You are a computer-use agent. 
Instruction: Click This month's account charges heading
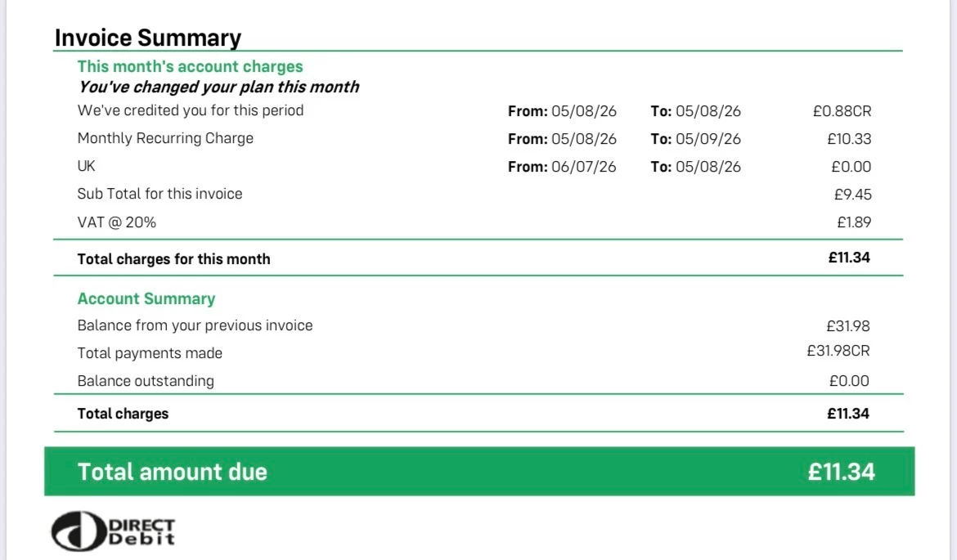[x=190, y=66]
